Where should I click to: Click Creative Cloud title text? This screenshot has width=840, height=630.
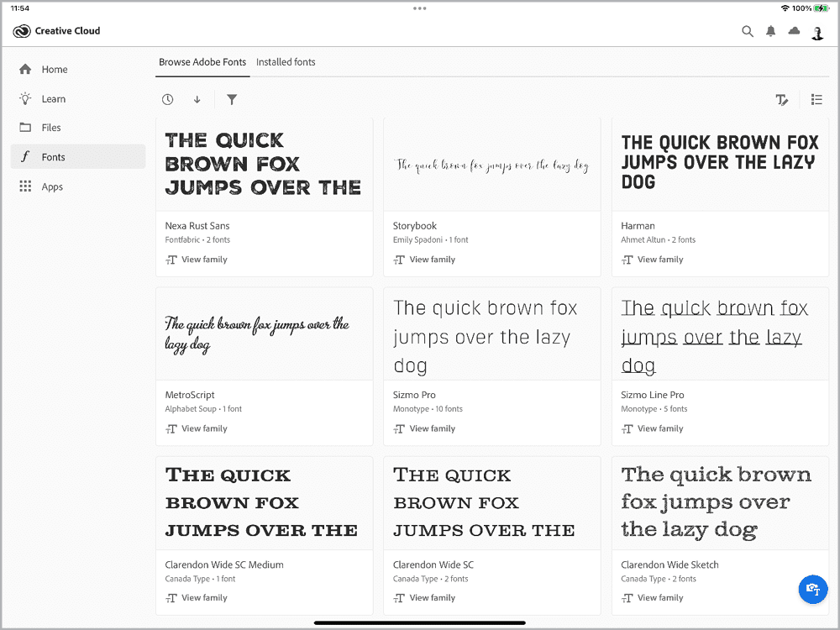[x=67, y=31]
